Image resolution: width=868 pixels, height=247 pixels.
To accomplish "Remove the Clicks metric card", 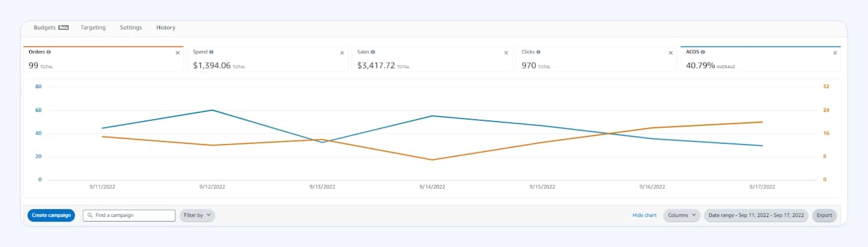I will click(670, 53).
